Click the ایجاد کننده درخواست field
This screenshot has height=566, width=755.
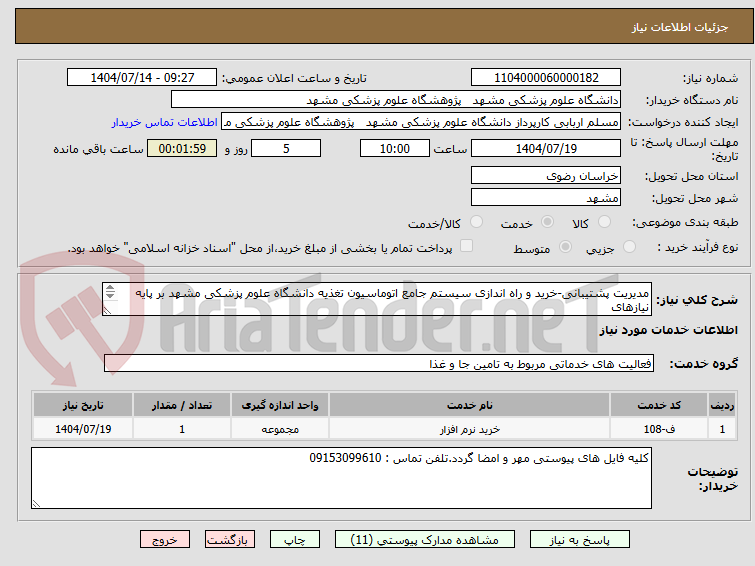pyautogui.click(x=421, y=122)
